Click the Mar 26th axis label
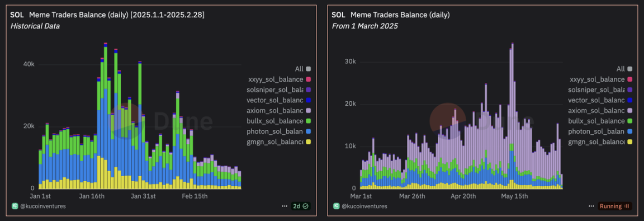 point(413,196)
